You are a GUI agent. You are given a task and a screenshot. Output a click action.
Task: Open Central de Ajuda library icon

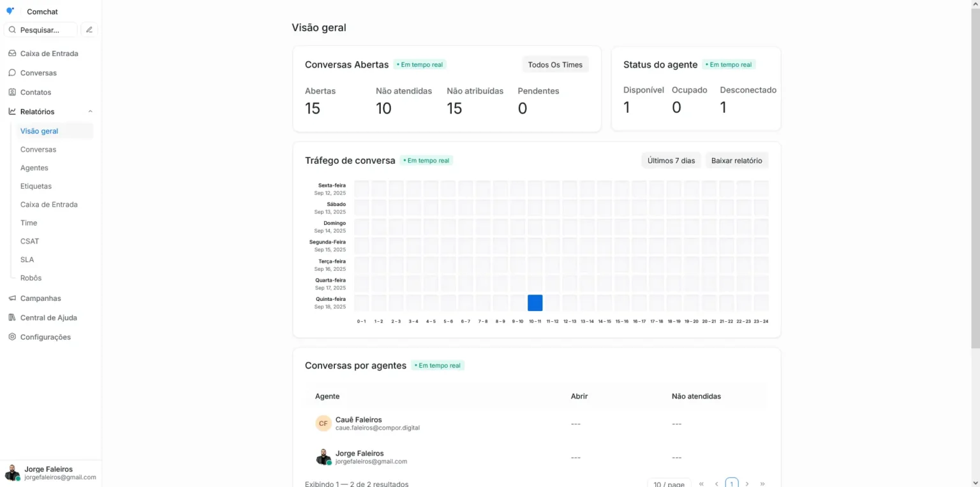pyautogui.click(x=12, y=317)
